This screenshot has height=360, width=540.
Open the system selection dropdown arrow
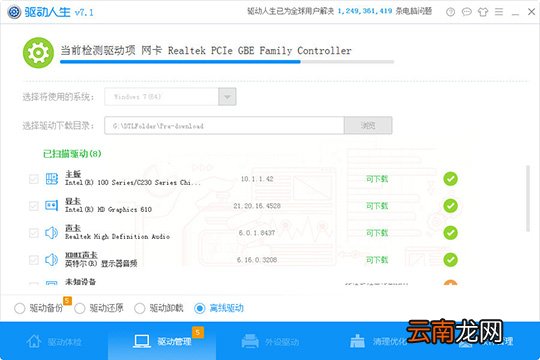227,97
